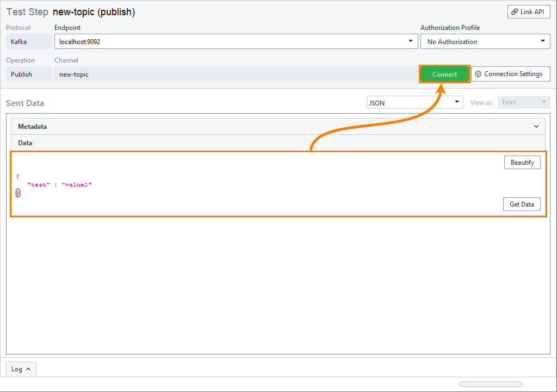Screen dimensions: 557x392
Task: Click the Get Data button
Action: coord(521,204)
